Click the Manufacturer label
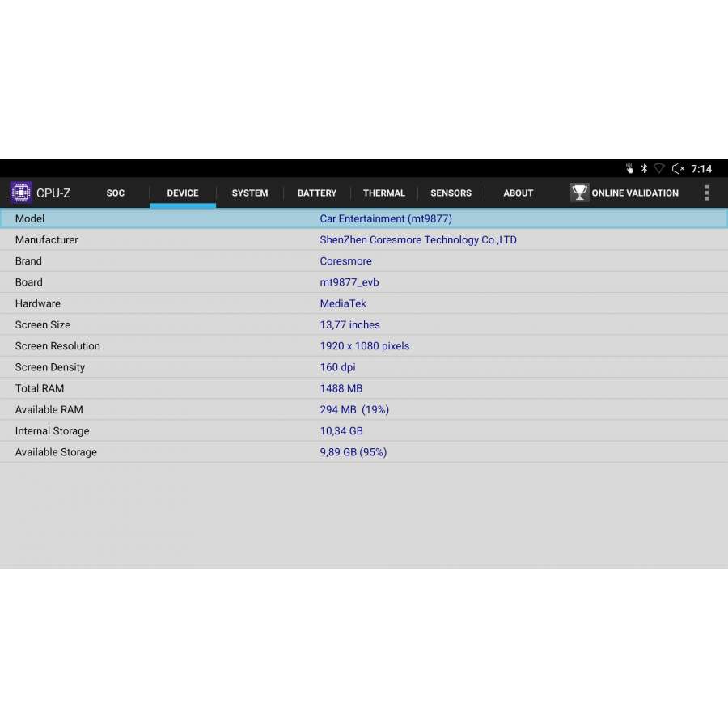 pyautogui.click(x=46, y=240)
